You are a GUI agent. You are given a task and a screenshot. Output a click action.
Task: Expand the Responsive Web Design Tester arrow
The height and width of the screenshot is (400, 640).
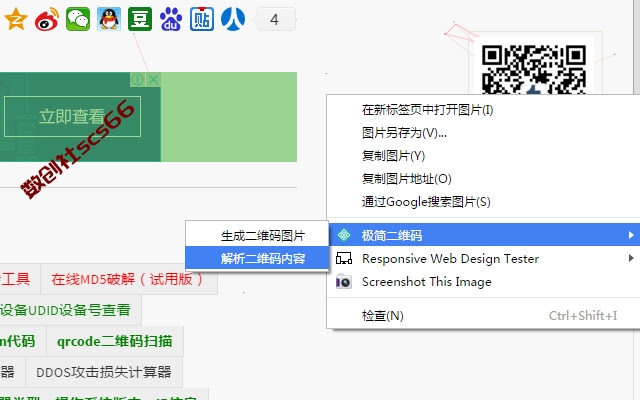(631, 258)
